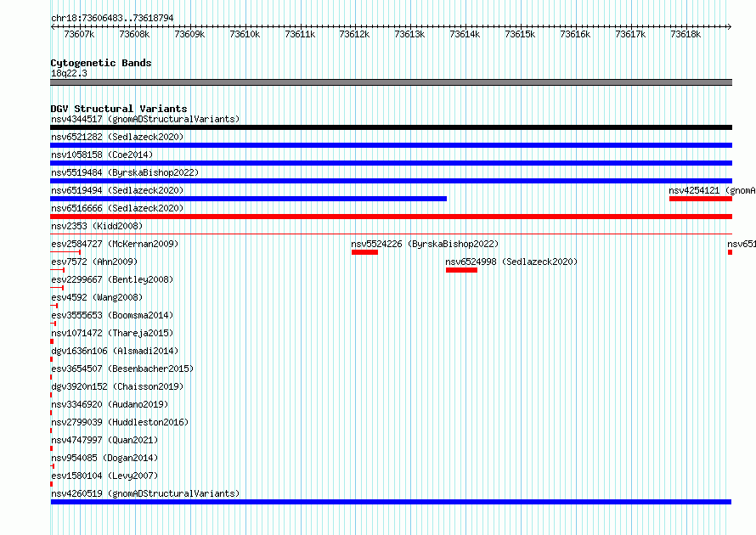Open variant nsv4747997 (Quan2021)
Image resolution: width=756 pixels, height=535 pixels.
[104, 440]
